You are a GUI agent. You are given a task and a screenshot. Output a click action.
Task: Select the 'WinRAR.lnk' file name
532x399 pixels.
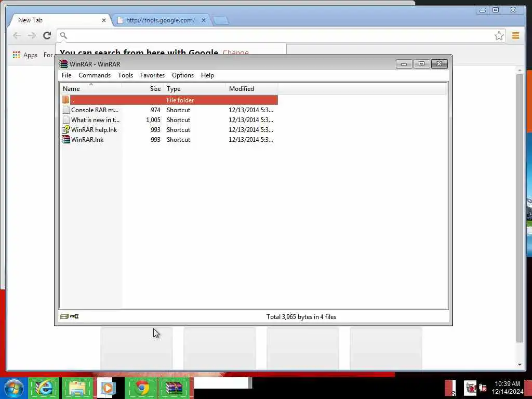[87, 139]
